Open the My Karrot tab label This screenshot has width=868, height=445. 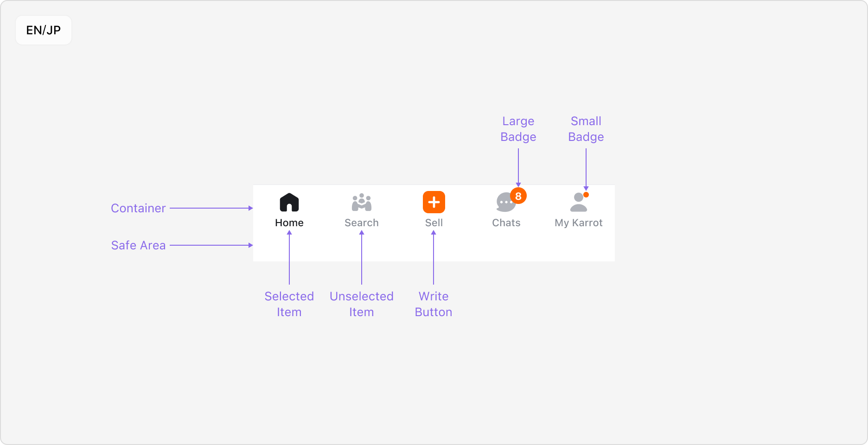pos(578,223)
